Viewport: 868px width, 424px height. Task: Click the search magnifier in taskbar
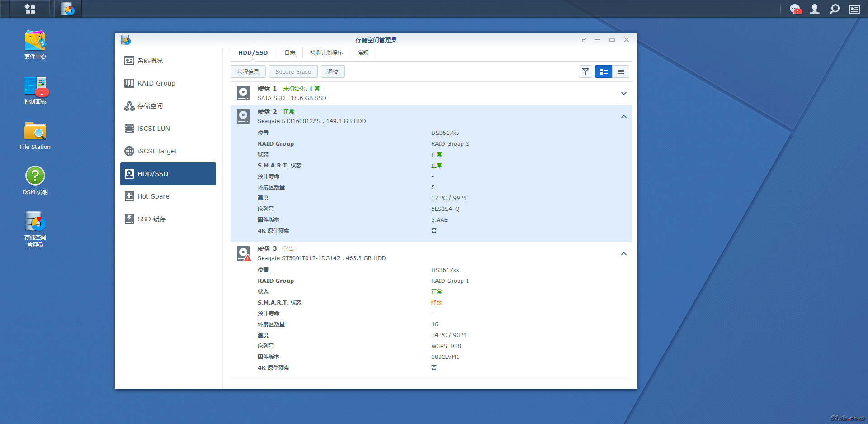(835, 9)
